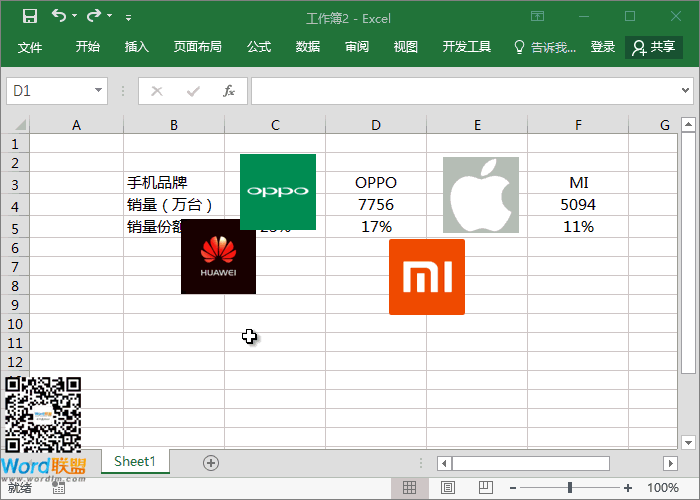The width and height of the screenshot is (700, 500).
Task: Select row 1 header
Action: tap(15, 144)
